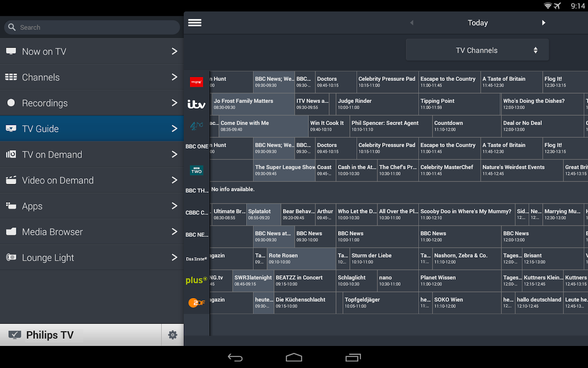Select the BBC NE... channel label

(x=197, y=235)
